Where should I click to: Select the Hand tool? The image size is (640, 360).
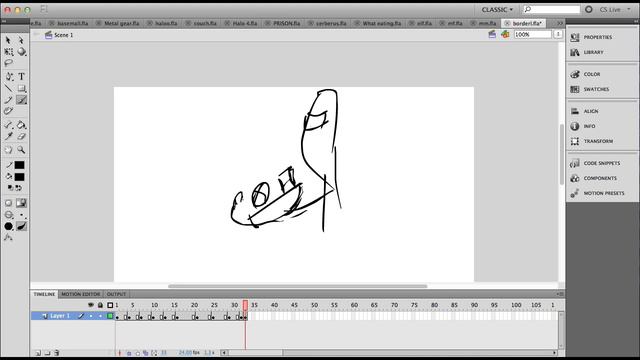[8, 150]
